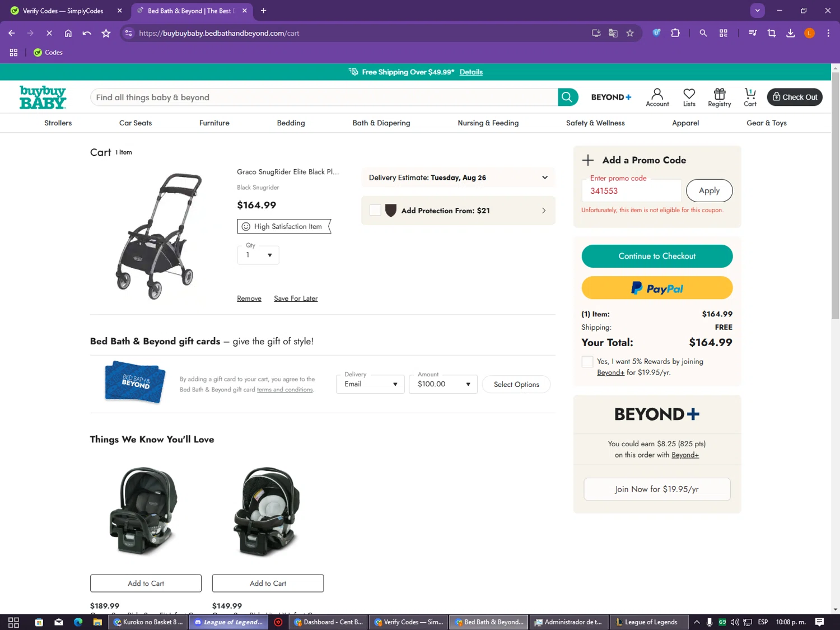
Task: Check the join Beyond+ 5% Rewards box
Action: tap(587, 362)
